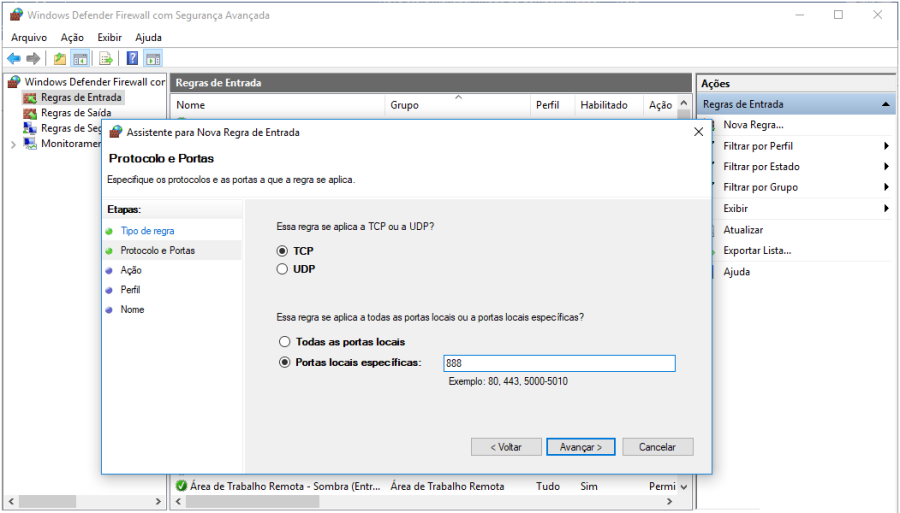The image size is (900, 513).
Task: Select Portas locais específicas option
Action: coord(284,363)
